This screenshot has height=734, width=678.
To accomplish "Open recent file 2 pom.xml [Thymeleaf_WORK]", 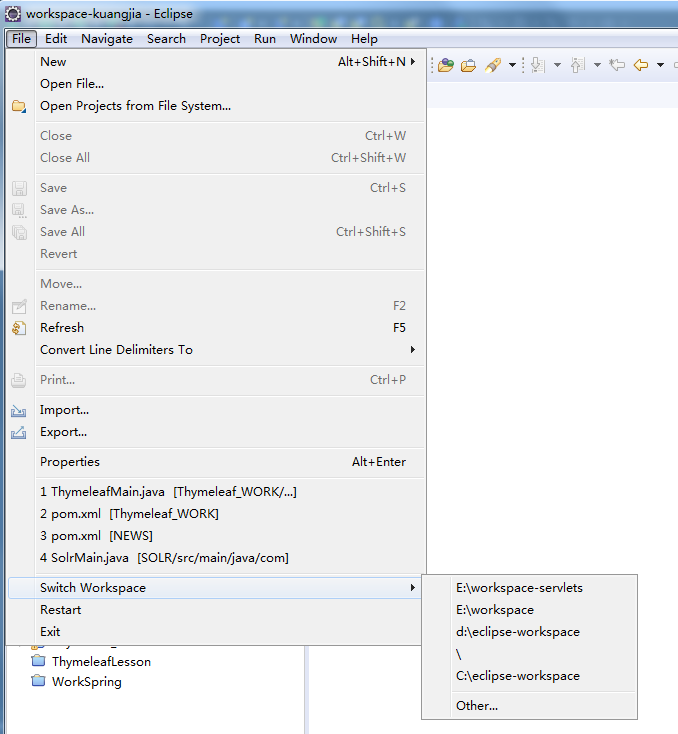I will click(216, 514).
